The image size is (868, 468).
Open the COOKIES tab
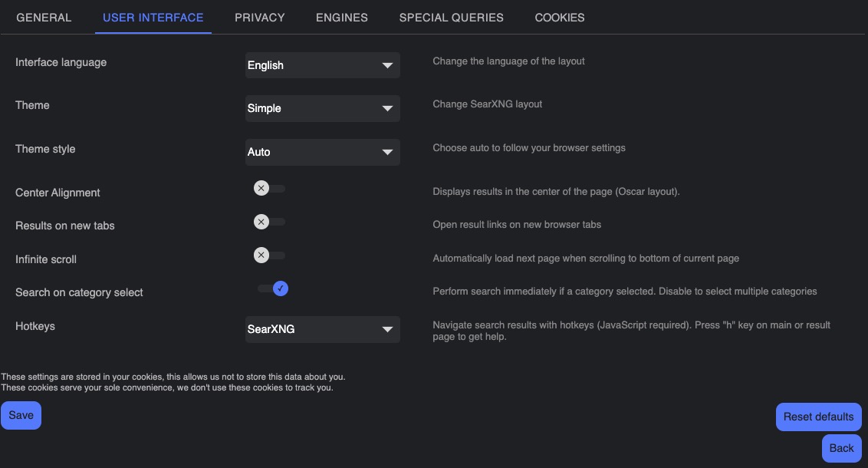tap(559, 17)
